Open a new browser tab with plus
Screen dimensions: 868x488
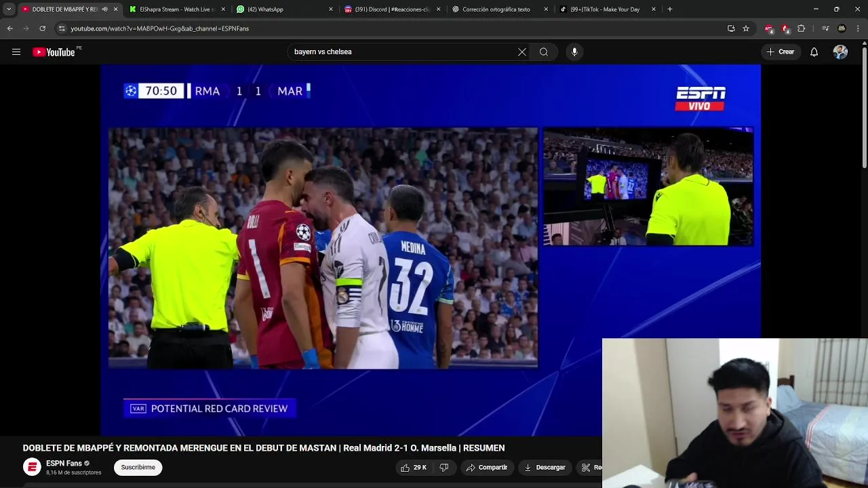(670, 9)
